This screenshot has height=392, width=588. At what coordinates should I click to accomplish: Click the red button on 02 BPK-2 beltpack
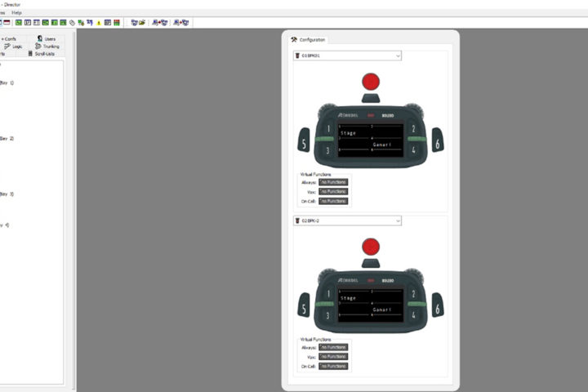click(x=371, y=247)
